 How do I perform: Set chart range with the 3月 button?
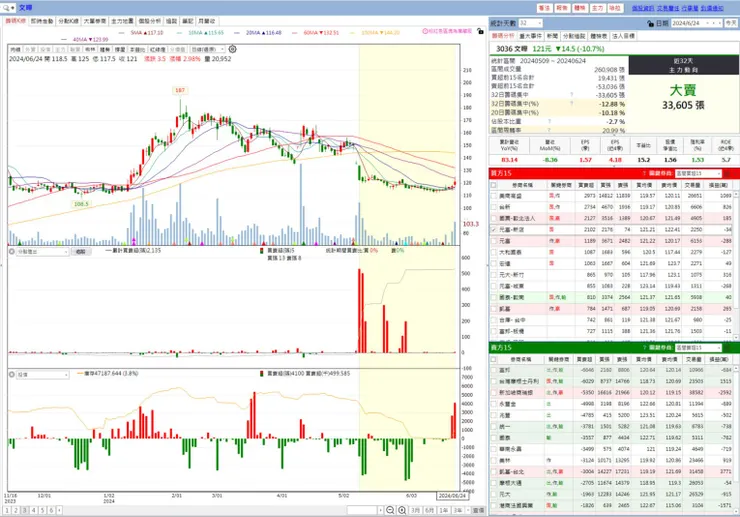click(x=415, y=510)
